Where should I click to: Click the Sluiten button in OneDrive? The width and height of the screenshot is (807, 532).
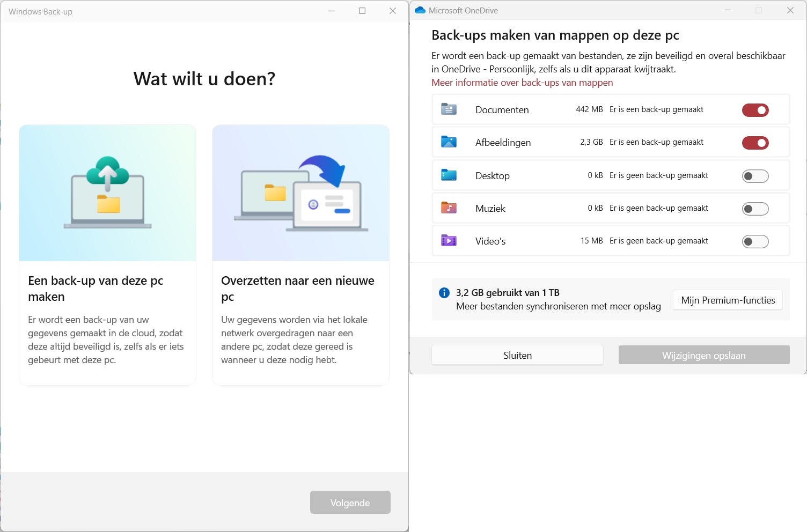(x=518, y=355)
